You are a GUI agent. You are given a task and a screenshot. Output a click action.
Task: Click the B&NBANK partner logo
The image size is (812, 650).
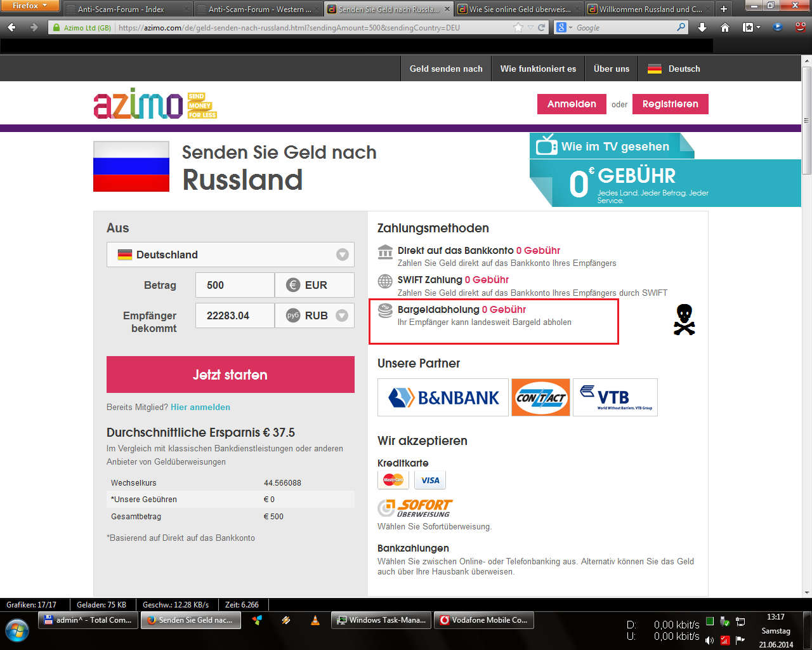pyautogui.click(x=443, y=397)
